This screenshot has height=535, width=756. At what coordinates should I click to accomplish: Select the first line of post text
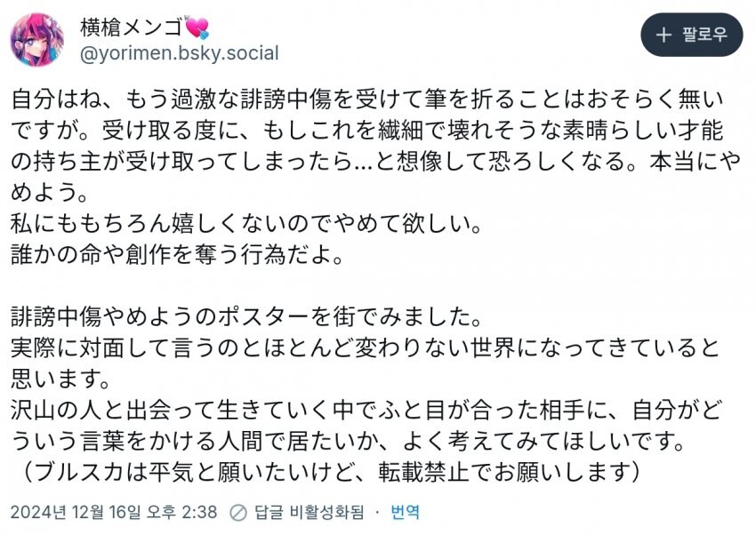[x=374, y=100]
